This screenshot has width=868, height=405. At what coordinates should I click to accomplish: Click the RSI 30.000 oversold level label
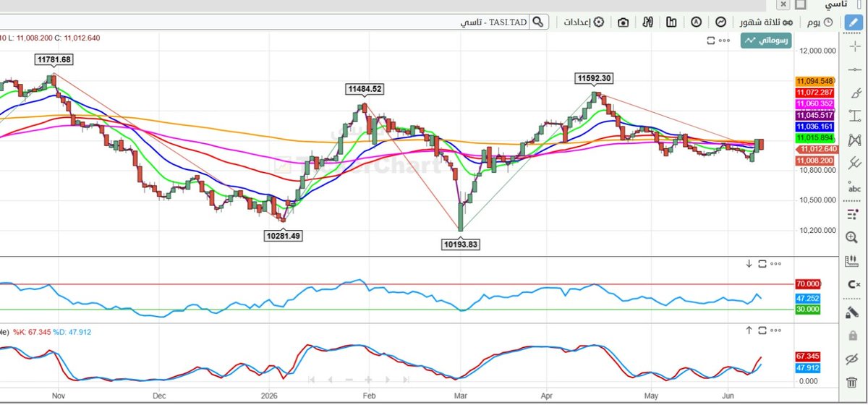(808, 310)
